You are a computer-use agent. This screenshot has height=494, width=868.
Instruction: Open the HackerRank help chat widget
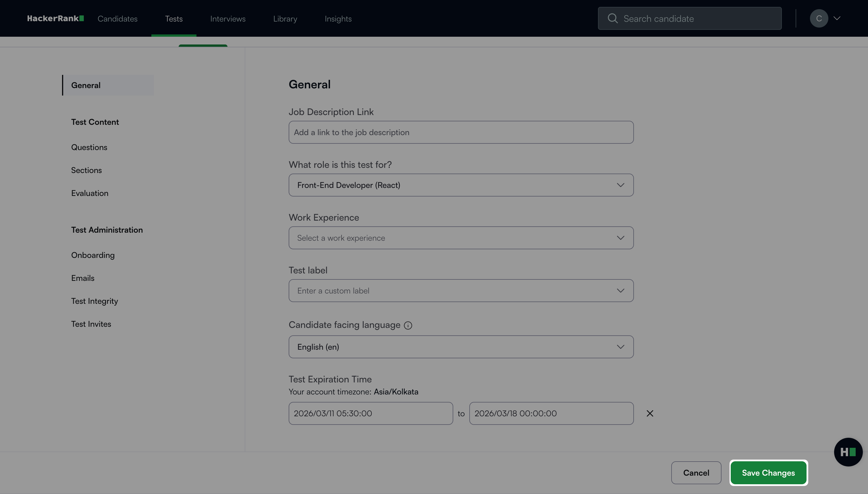click(848, 452)
